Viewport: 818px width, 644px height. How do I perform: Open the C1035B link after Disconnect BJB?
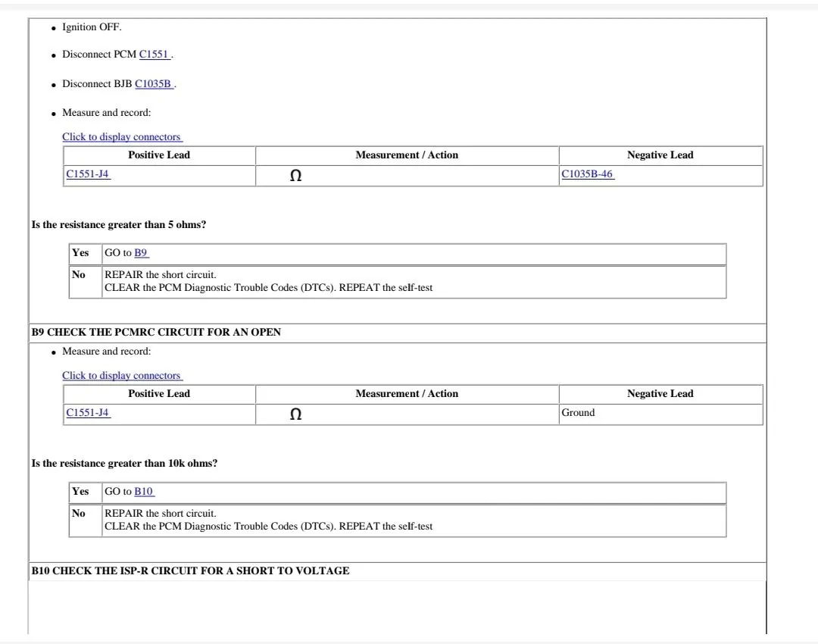154,83
